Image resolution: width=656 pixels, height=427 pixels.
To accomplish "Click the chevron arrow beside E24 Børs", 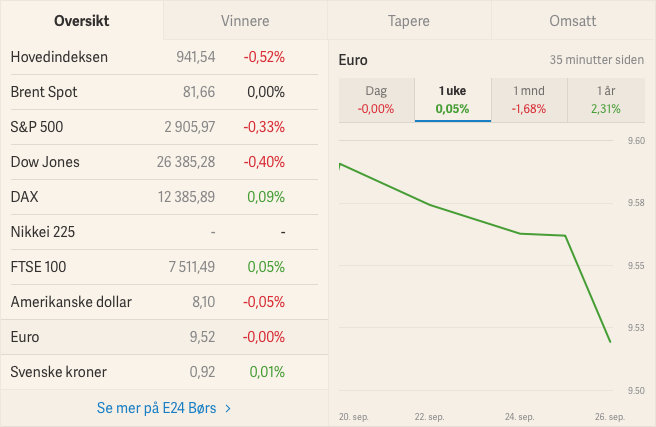I will pyautogui.click(x=228, y=408).
